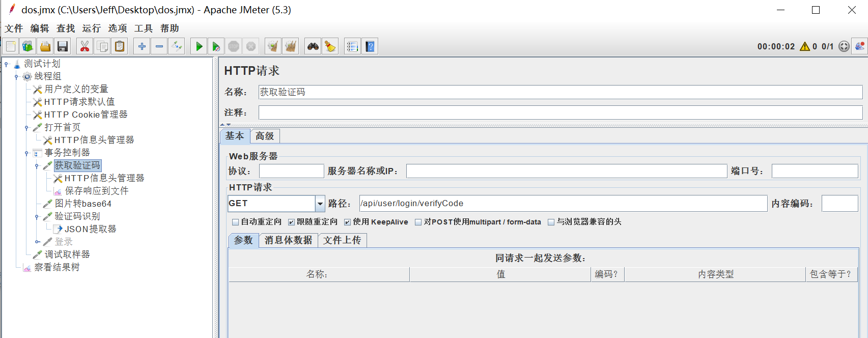Click the New test plan icon
The width and height of the screenshot is (868, 338).
[11, 46]
